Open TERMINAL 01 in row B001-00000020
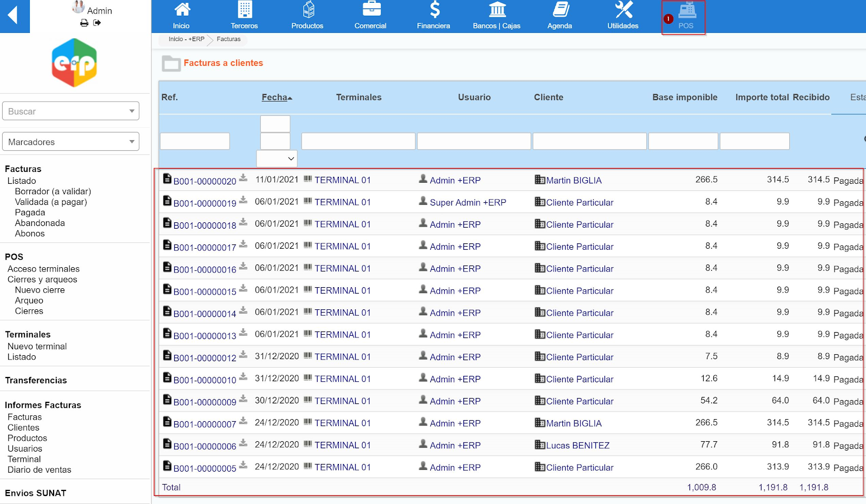The image size is (866, 504). pyautogui.click(x=343, y=180)
